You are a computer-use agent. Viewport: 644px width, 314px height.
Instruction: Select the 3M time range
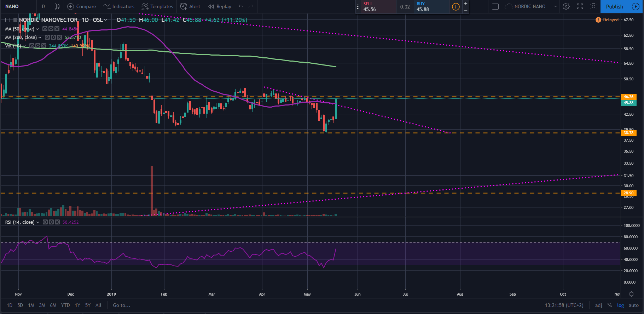[42, 305]
